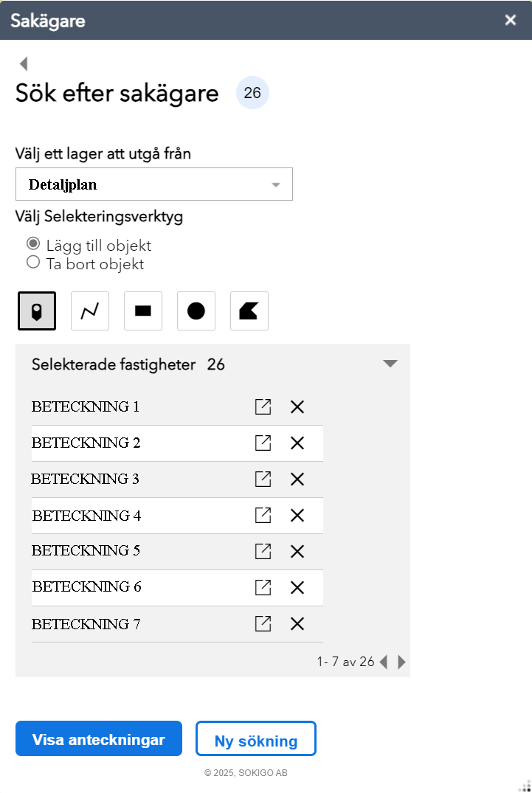This screenshot has height=793, width=532.
Task: Select the rectangle selection tool
Action: [143, 311]
